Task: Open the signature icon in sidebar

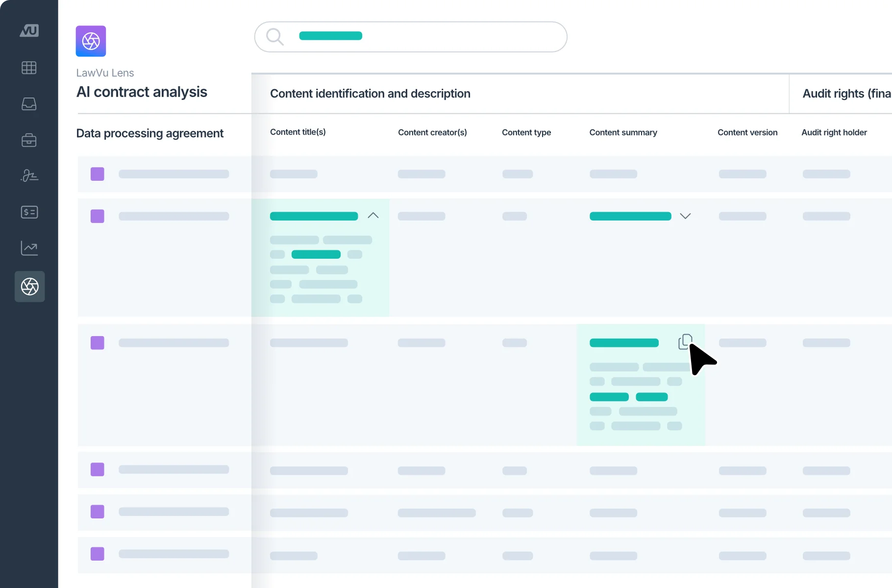Action: [29, 175]
